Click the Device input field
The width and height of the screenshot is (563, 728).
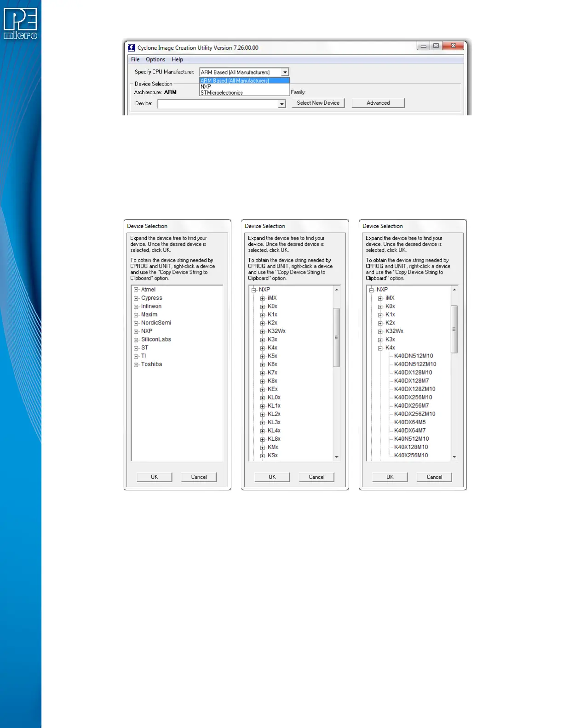[x=218, y=104]
